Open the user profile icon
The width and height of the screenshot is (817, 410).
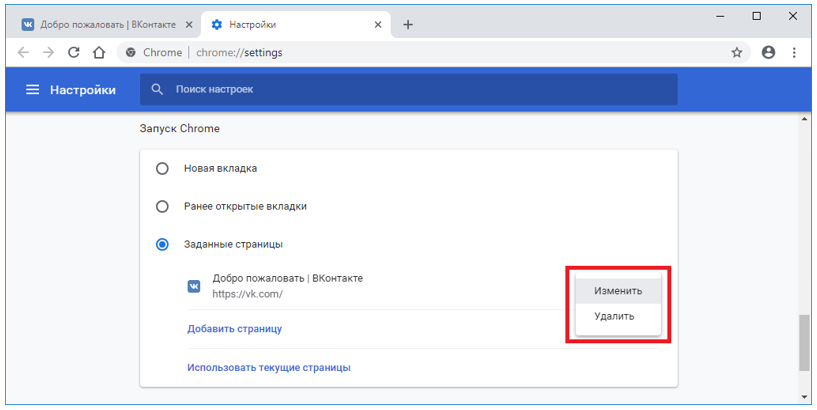click(x=769, y=52)
